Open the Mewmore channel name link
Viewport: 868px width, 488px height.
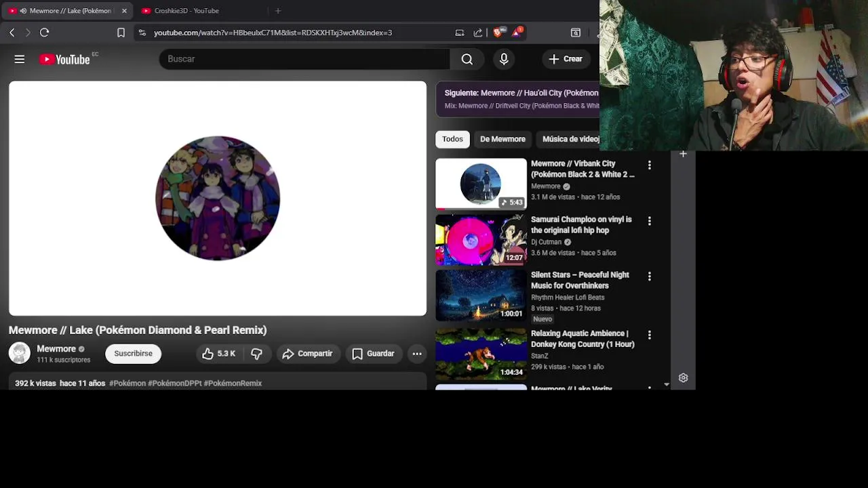56,349
